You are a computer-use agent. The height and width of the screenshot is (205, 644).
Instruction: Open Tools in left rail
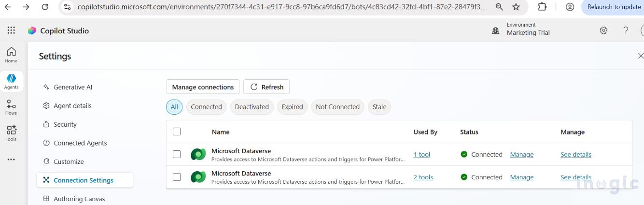11,133
